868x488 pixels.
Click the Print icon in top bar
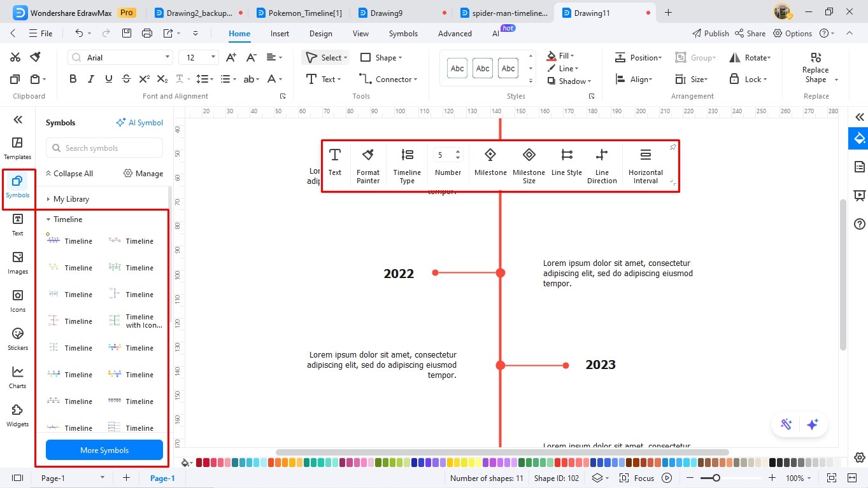coord(147,33)
